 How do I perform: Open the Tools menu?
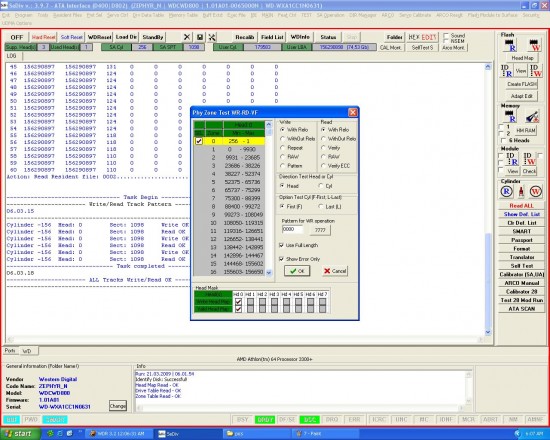pyautogui.click(x=42, y=15)
